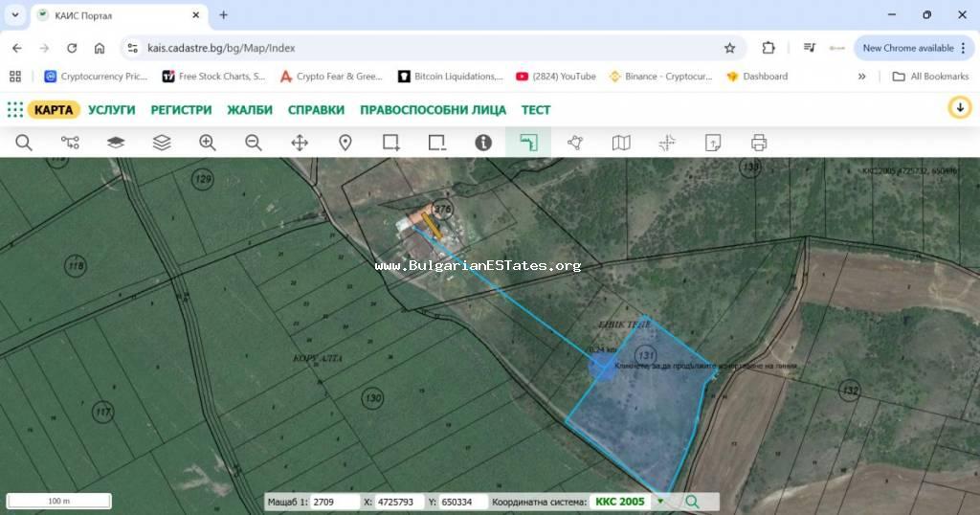Click the printer icon in map toolbar

tap(759, 143)
